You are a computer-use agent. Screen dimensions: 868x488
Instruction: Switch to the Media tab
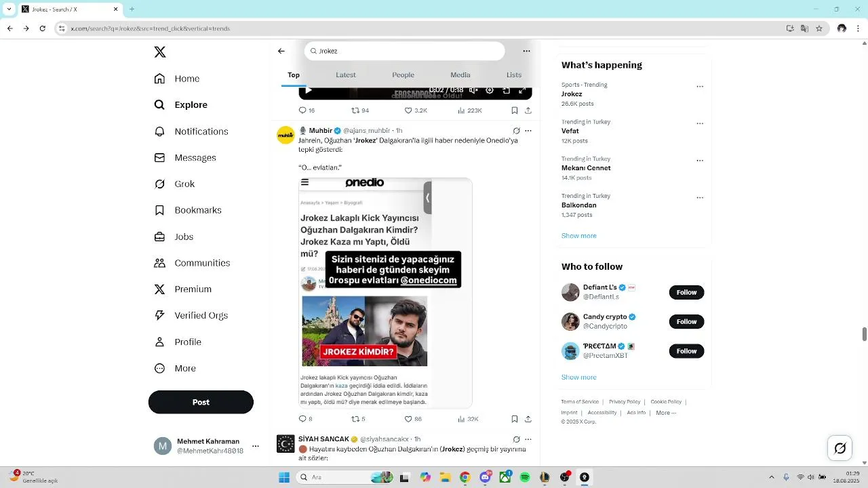[x=460, y=75]
